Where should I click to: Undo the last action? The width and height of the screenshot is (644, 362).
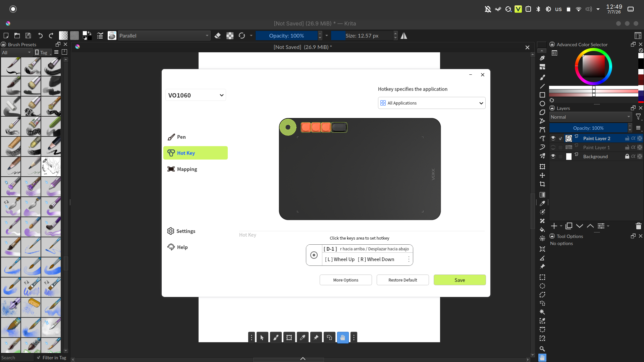click(40, 36)
